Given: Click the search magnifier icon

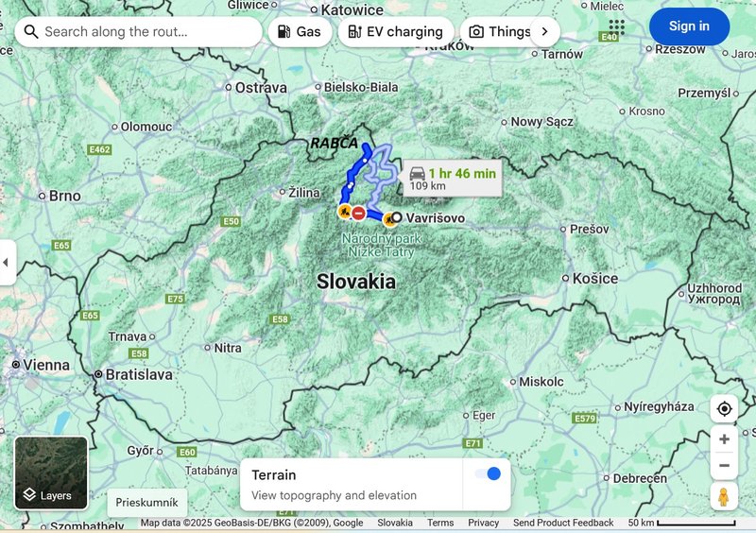Looking at the screenshot, I should (31, 32).
